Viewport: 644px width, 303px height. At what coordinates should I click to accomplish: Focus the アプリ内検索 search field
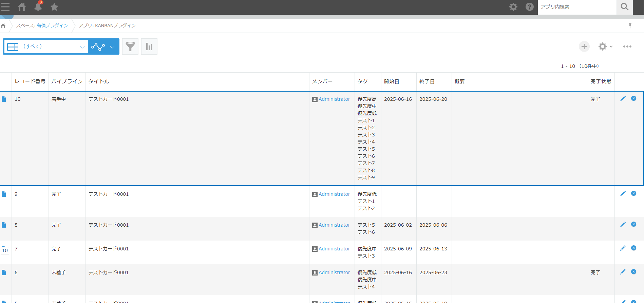click(x=577, y=7)
